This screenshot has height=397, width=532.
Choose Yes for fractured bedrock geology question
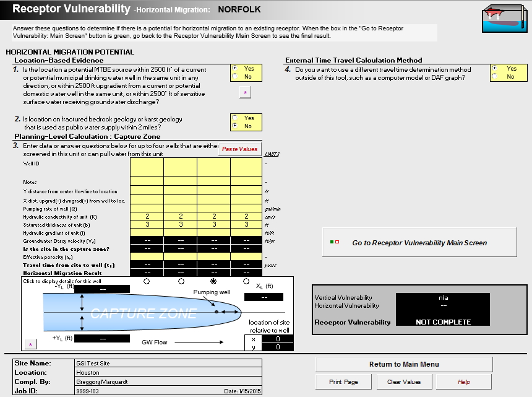[234, 118]
